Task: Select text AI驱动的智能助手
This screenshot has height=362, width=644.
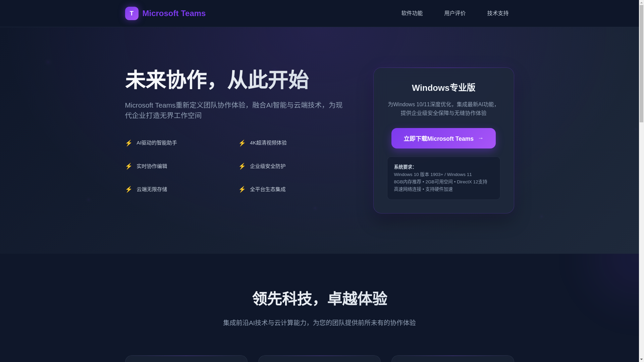Action: [x=157, y=143]
